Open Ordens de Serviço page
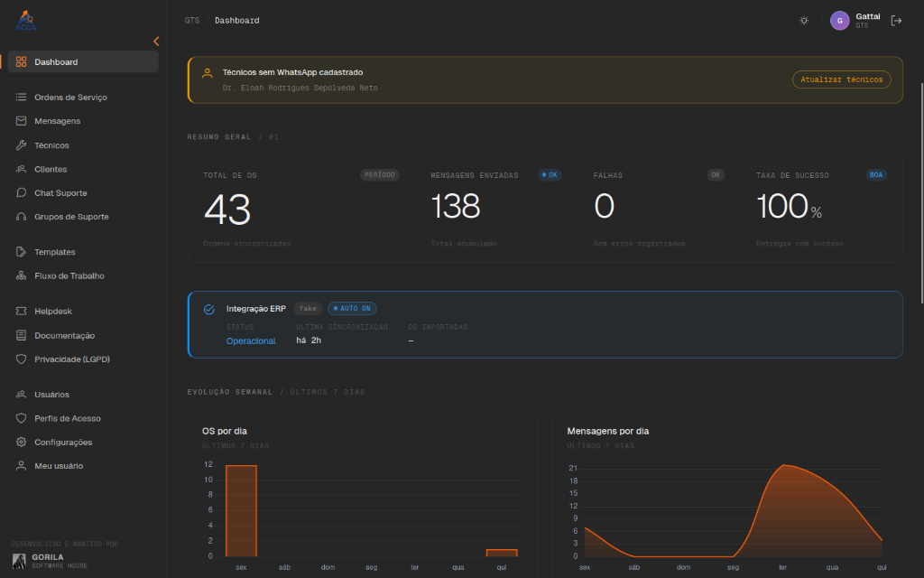The height and width of the screenshot is (578, 924). (83, 98)
